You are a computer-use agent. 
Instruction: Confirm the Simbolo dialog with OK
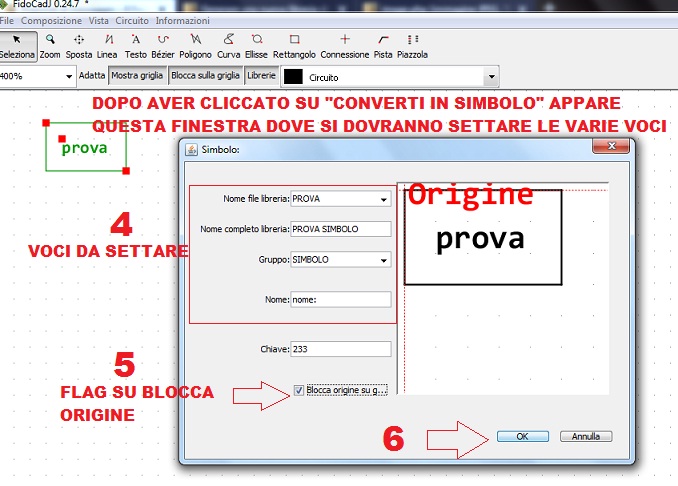[x=522, y=437]
